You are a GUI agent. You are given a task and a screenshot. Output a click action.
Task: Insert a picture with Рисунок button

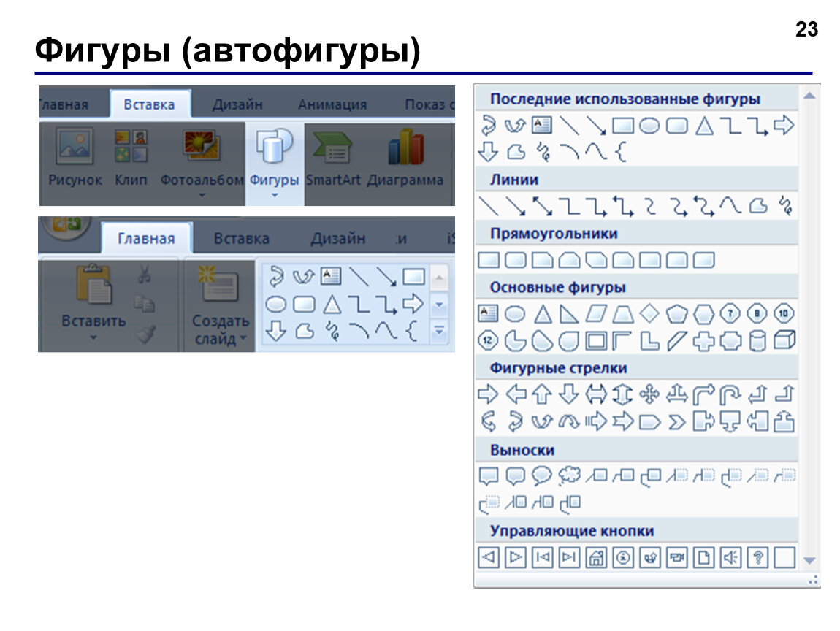click(75, 156)
